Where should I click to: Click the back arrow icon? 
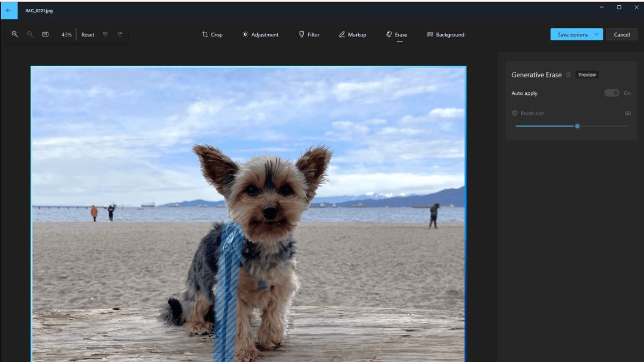[8, 10]
